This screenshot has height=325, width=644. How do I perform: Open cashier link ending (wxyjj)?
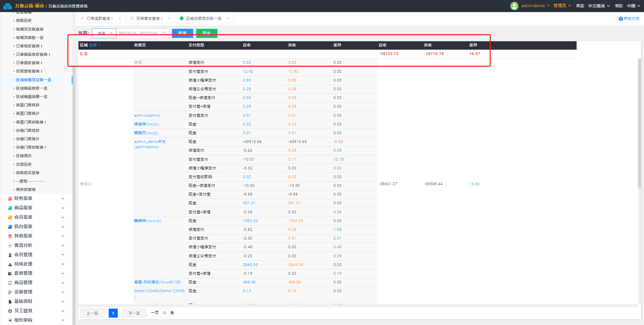click(x=146, y=133)
